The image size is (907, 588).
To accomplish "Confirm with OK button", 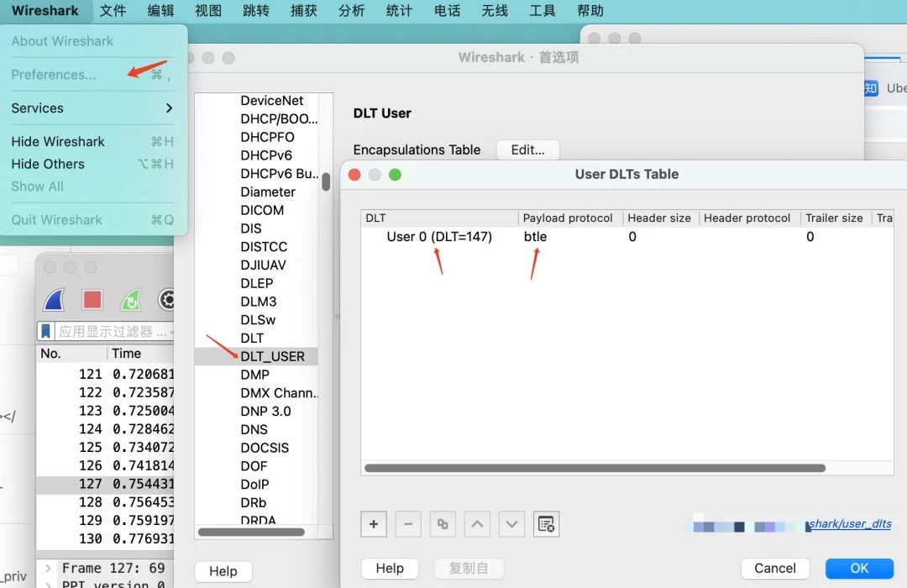I will [859, 569].
